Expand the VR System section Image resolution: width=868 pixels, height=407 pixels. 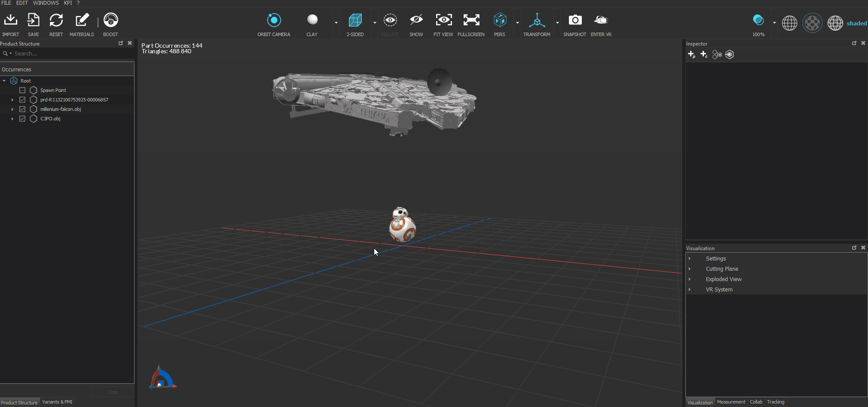690,290
